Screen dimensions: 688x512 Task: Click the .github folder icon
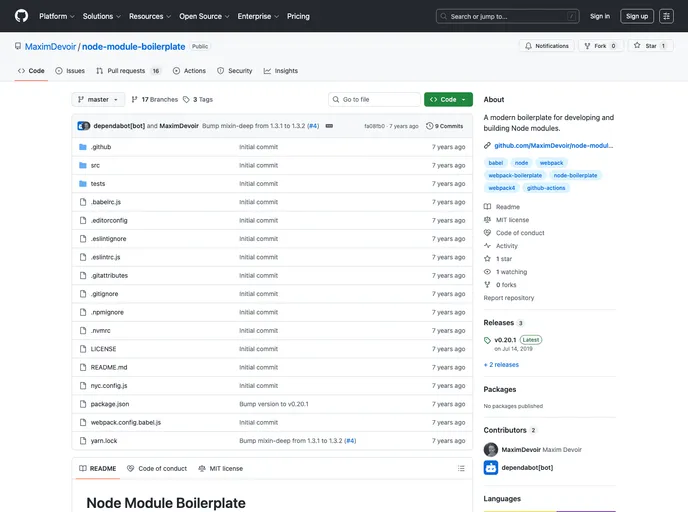[x=83, y=147]
